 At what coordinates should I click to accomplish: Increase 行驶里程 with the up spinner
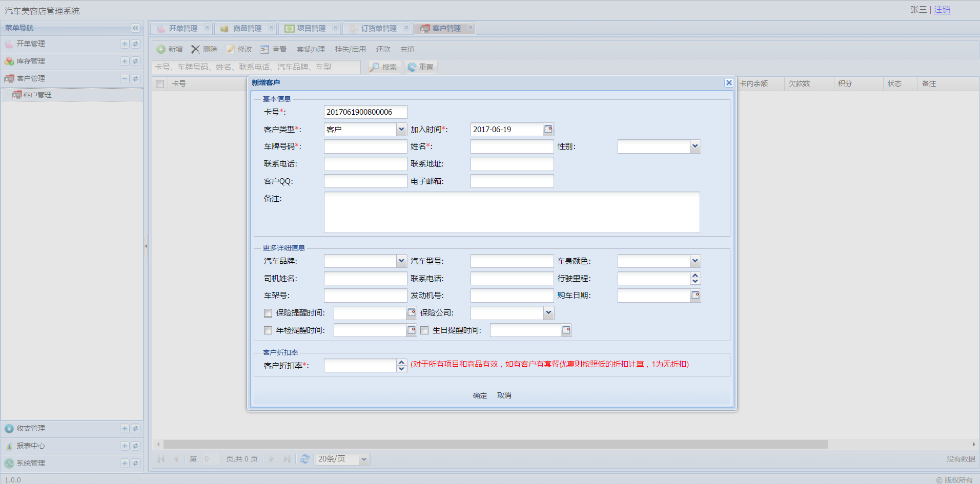(695, 276)
